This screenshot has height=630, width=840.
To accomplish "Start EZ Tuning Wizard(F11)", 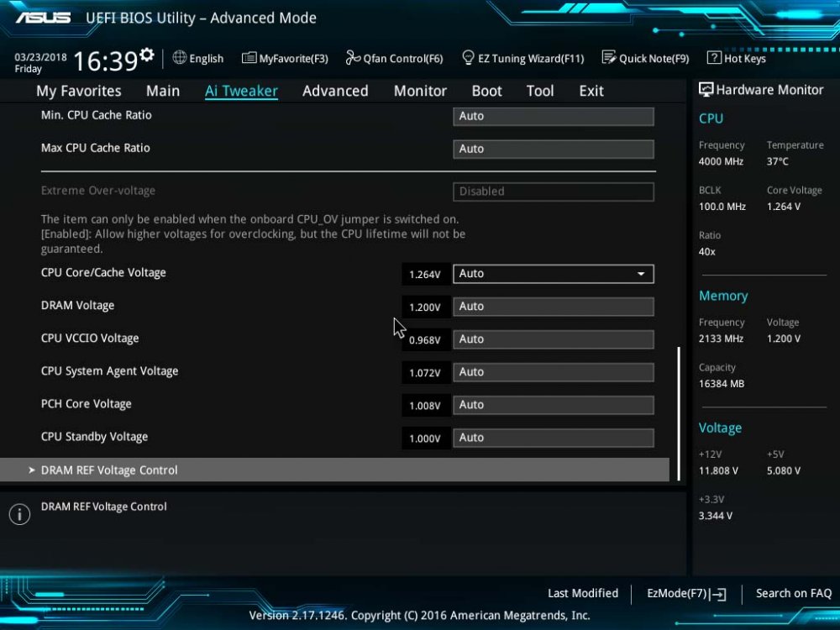I will pyautogui.click(x=531, y=59).
